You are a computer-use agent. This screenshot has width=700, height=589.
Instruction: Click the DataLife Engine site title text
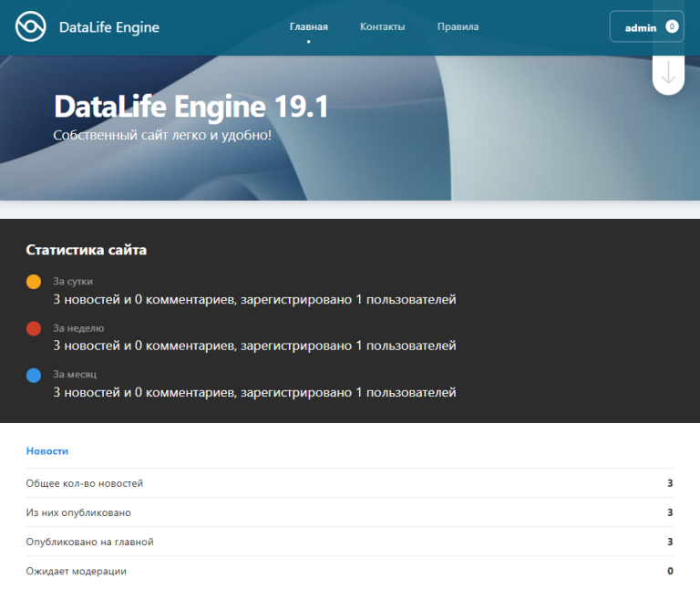tap(108, 27)
